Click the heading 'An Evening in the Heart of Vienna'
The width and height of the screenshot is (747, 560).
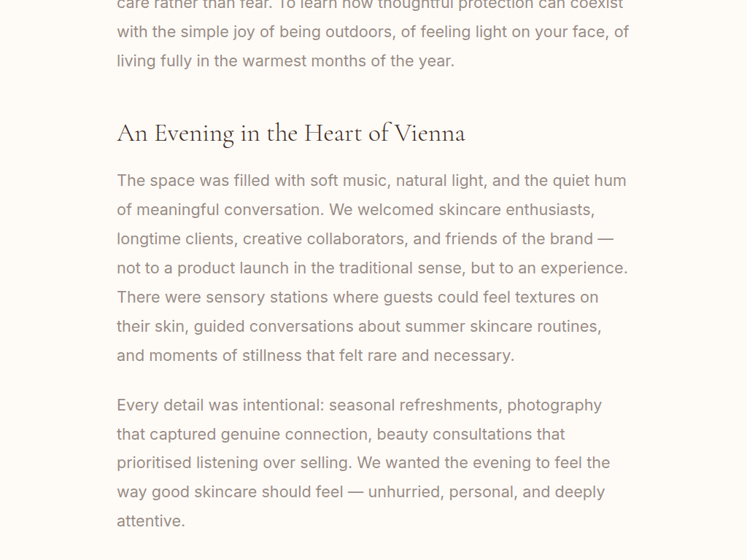[x=290, y=133]
